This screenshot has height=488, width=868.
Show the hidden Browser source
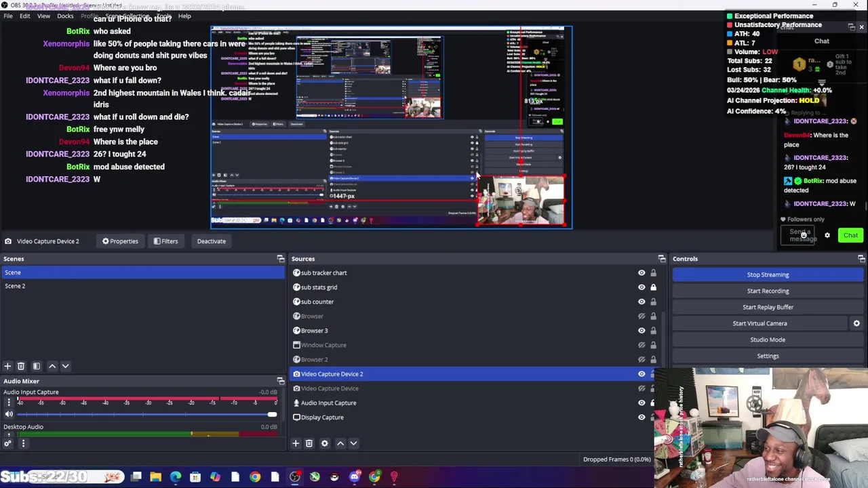[642, 317]
